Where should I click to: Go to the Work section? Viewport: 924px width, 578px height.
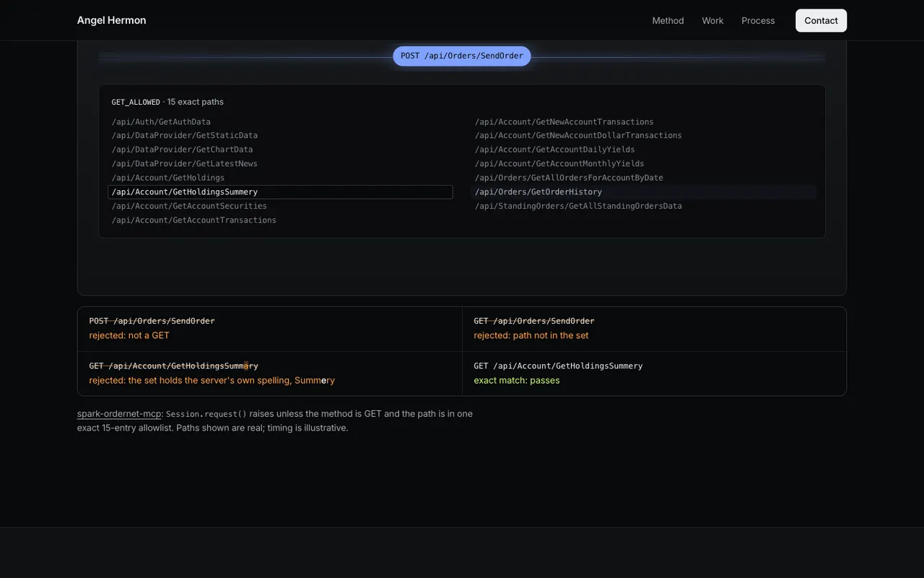(712, 20)
